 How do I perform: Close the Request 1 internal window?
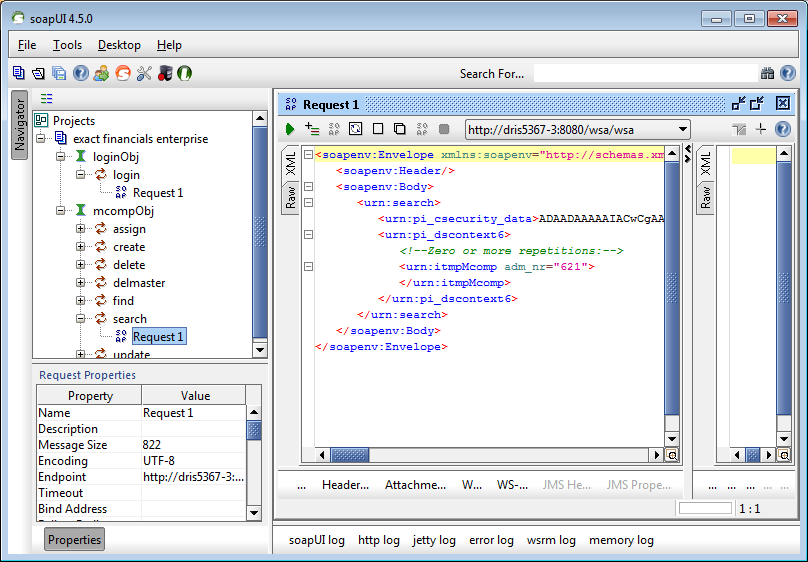[x=783, y=104]
